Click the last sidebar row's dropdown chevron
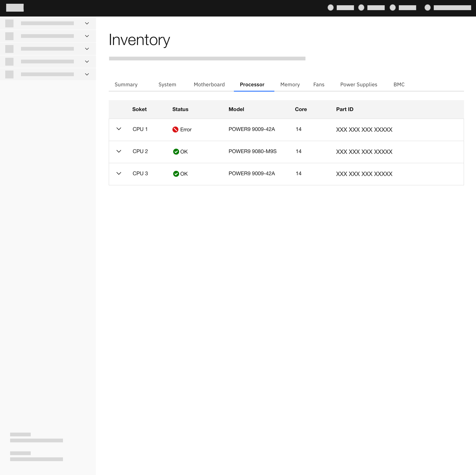Screen dimensions: 476x475 point(87,74)
